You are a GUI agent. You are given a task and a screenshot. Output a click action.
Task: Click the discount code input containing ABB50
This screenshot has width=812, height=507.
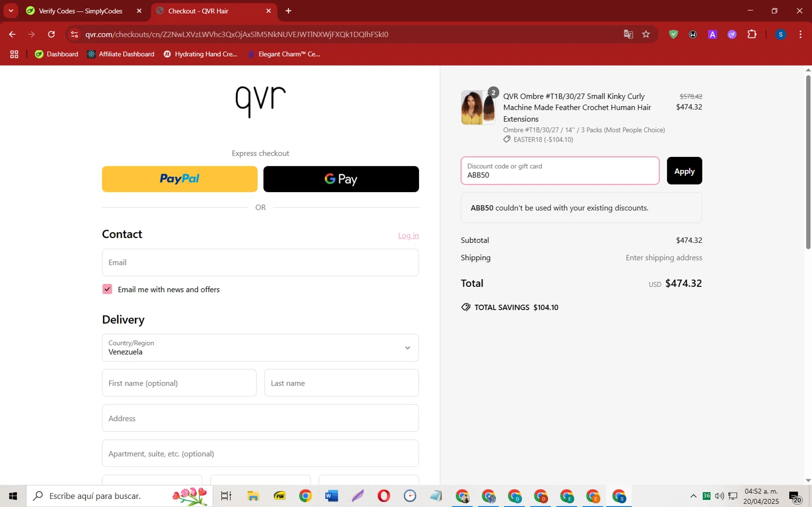[x=560, y=171]
